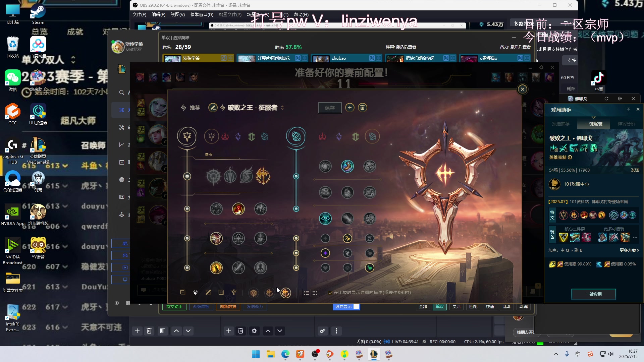Switch rune view to grid layout

[x=315, y=293]
